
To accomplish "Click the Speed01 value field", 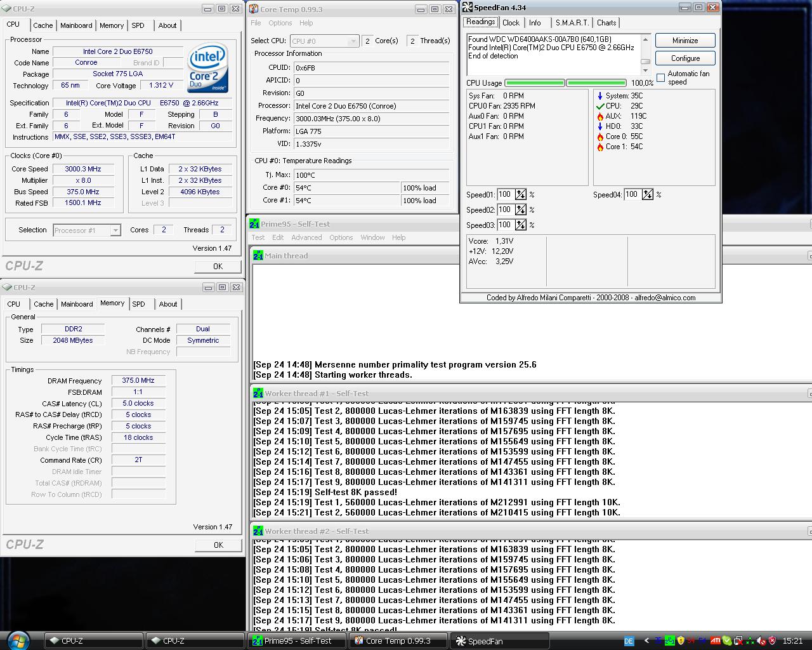I will coord(506,194).
